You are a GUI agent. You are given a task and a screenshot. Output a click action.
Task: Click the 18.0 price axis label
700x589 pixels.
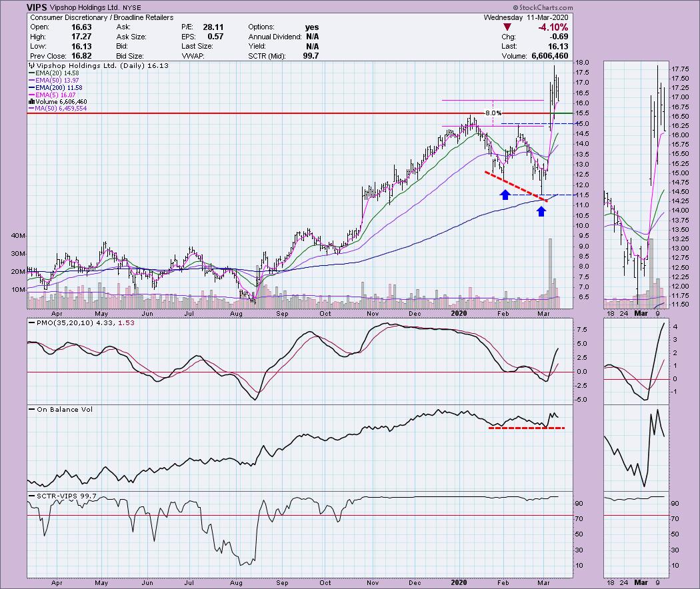(x=582, y=63)
